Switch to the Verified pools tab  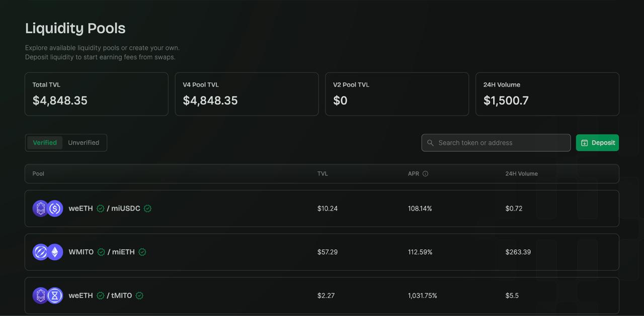pyautogui.click(x=45, y=143)
